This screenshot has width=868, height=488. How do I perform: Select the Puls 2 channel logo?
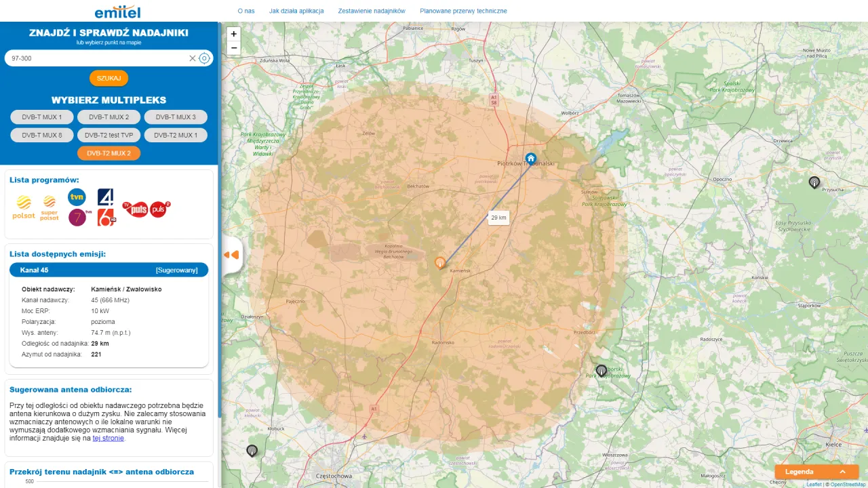(x=158, y=209)
